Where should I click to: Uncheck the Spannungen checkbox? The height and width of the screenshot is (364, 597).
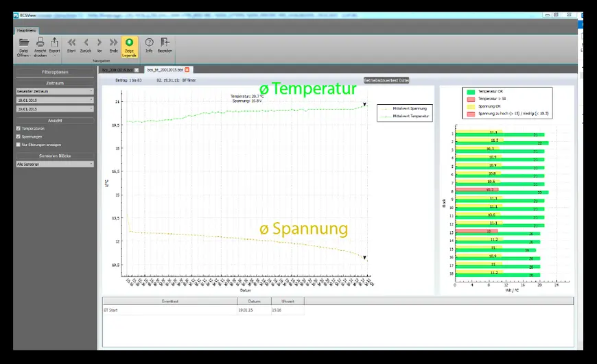click(x=19, y=136)
